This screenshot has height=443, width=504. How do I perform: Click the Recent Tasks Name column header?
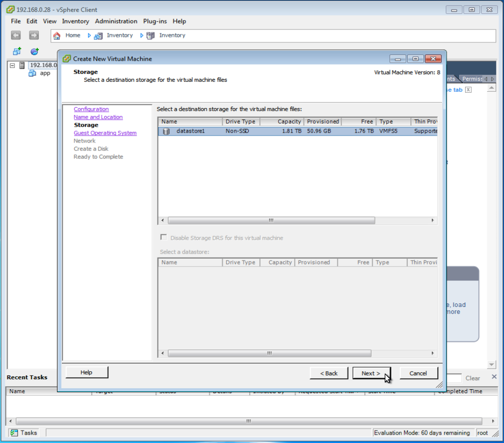pyautogui.click(x=48, y=391)
